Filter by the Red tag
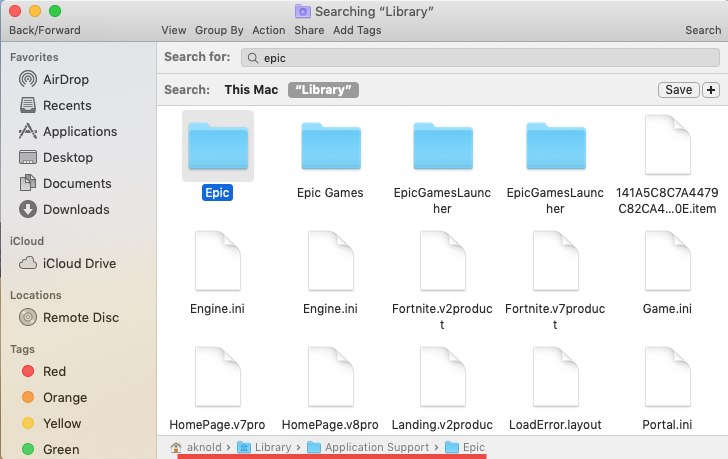 tap(44, 371)
